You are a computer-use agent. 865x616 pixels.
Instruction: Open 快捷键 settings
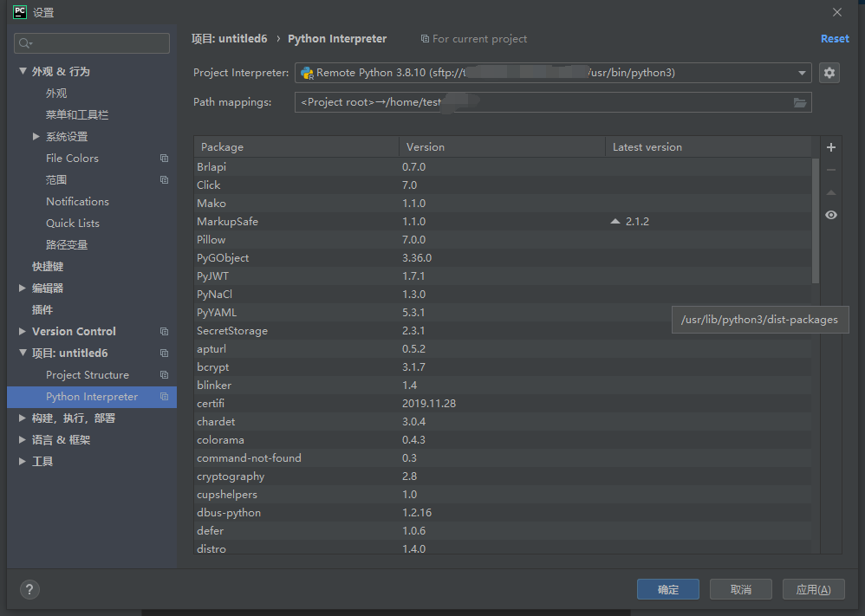pos(48,266)
